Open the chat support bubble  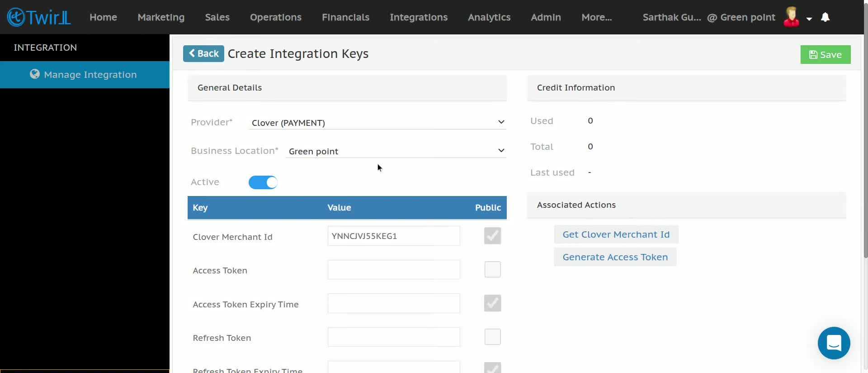point(834,343)
